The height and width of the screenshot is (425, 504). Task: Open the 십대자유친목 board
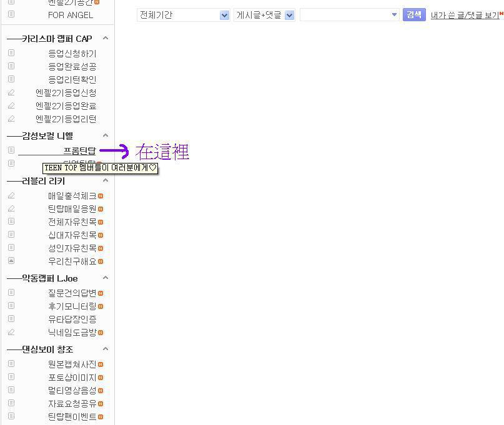pyautogui.click(x=72, y=235)
